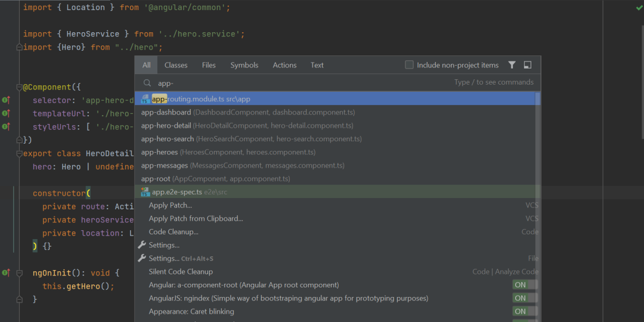Click the filter funnel icon in search popup
Image resolution: width=644 pixels, height=322 pixels.
512,65
